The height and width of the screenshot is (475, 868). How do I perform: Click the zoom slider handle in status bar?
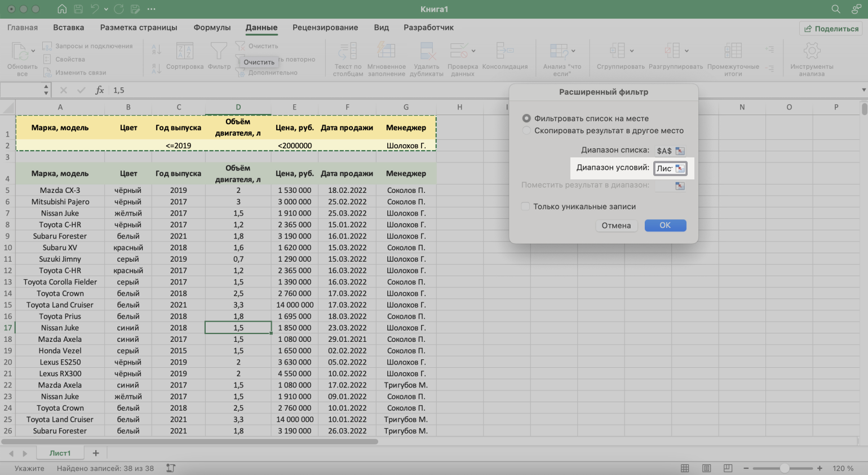784,468
